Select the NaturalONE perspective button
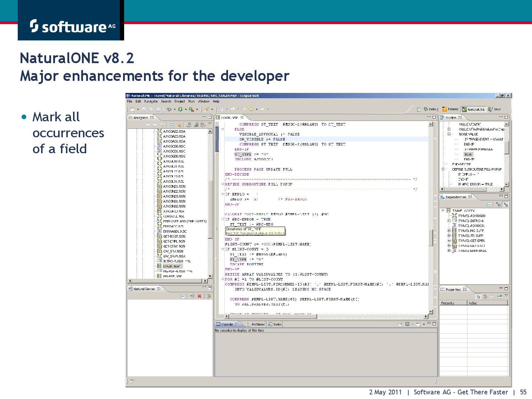This screenshot has height=399, width=532. click(x=473, y=109)
